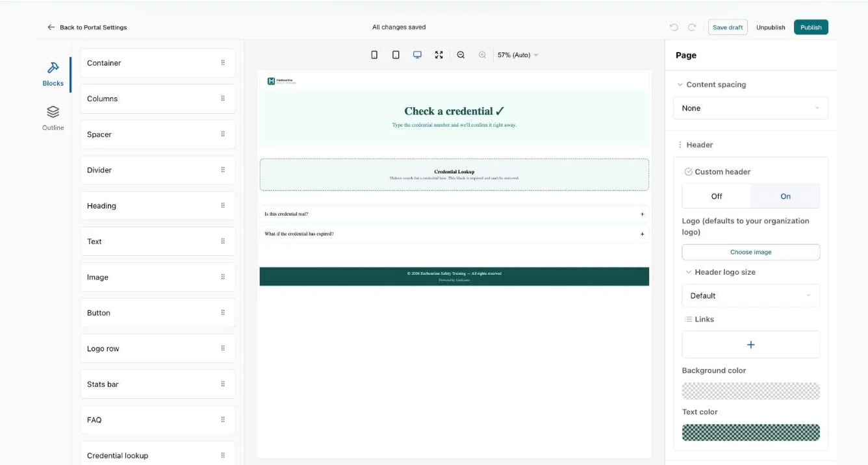
Task: Click the 'Check a credential' heading in canvas
Action: coord(454,111)
